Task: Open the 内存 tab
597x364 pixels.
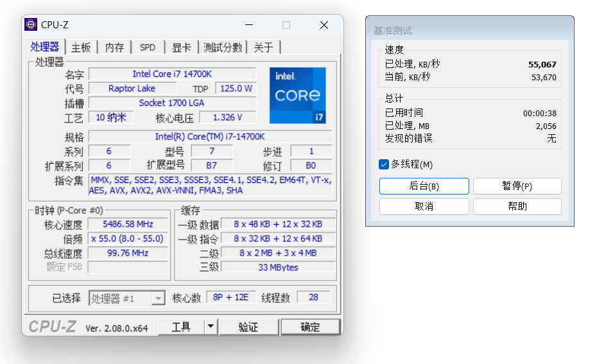Action: tap(114, 48)
